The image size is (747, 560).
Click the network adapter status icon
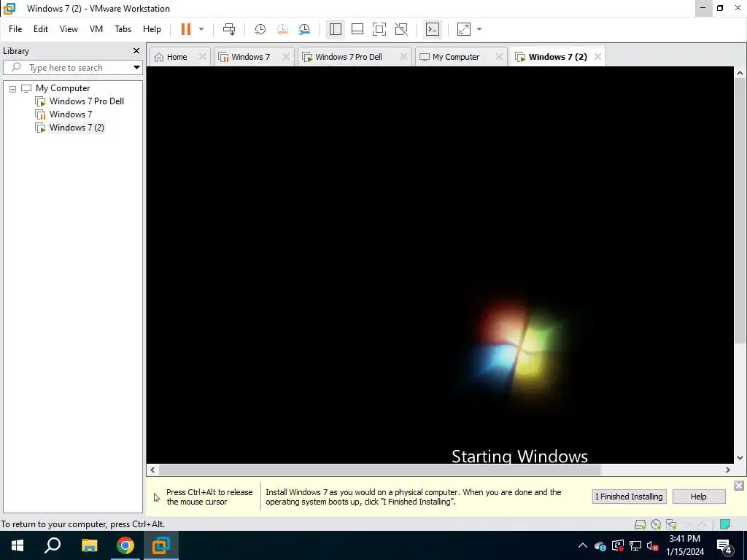coord(671,524)
